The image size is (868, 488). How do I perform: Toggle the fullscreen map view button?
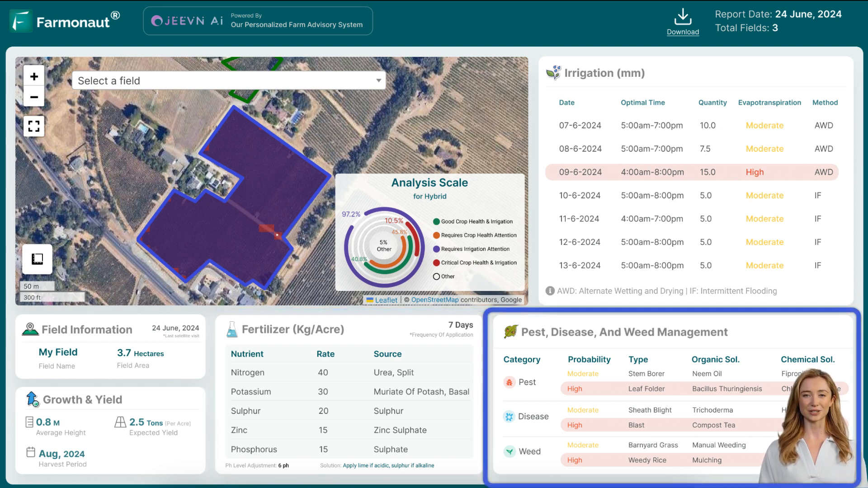coord(34,125)
